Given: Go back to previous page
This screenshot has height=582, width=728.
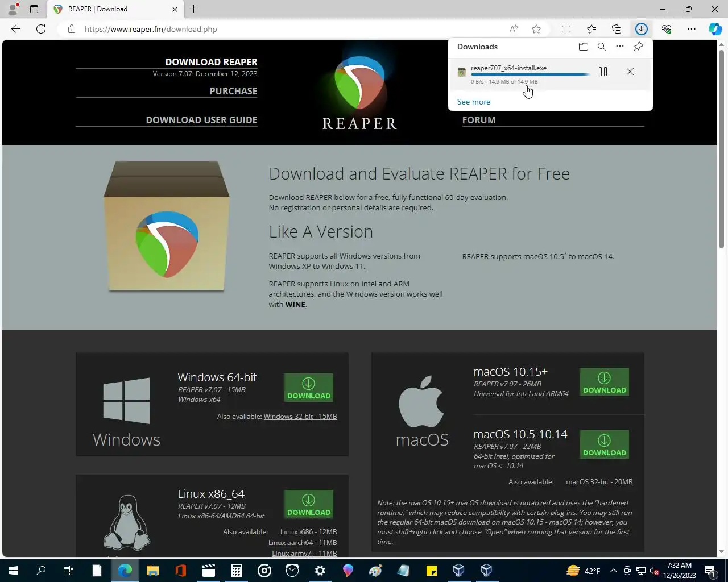Looking at the screenshot, I should pos(16,29).
